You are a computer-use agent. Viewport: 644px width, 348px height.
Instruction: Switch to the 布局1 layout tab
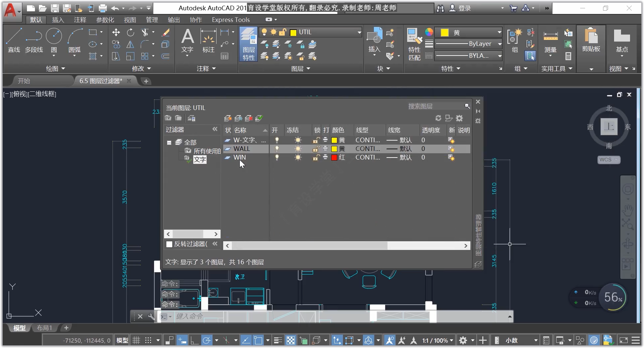tap(45, 328)
